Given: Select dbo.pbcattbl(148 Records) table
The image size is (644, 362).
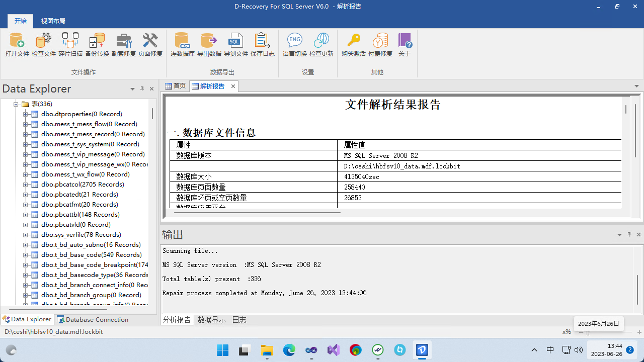Looking at the screenshot, I should pos(80,215).
